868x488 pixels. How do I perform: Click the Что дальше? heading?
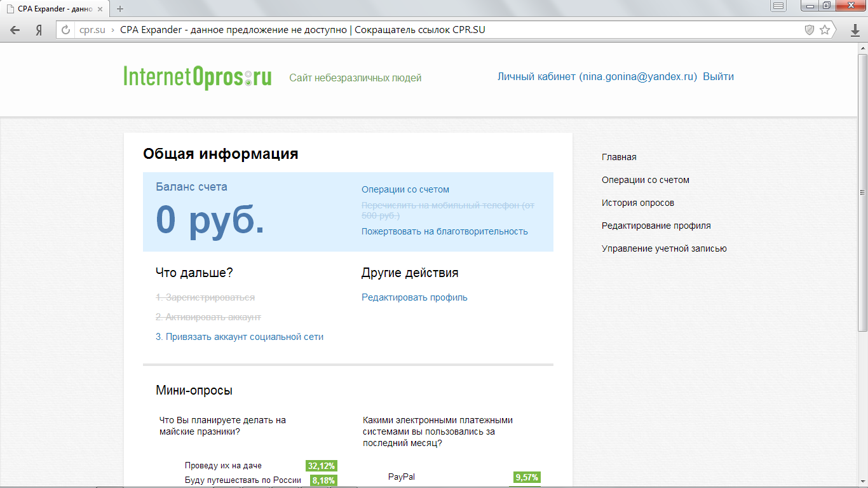click(194, 273)
